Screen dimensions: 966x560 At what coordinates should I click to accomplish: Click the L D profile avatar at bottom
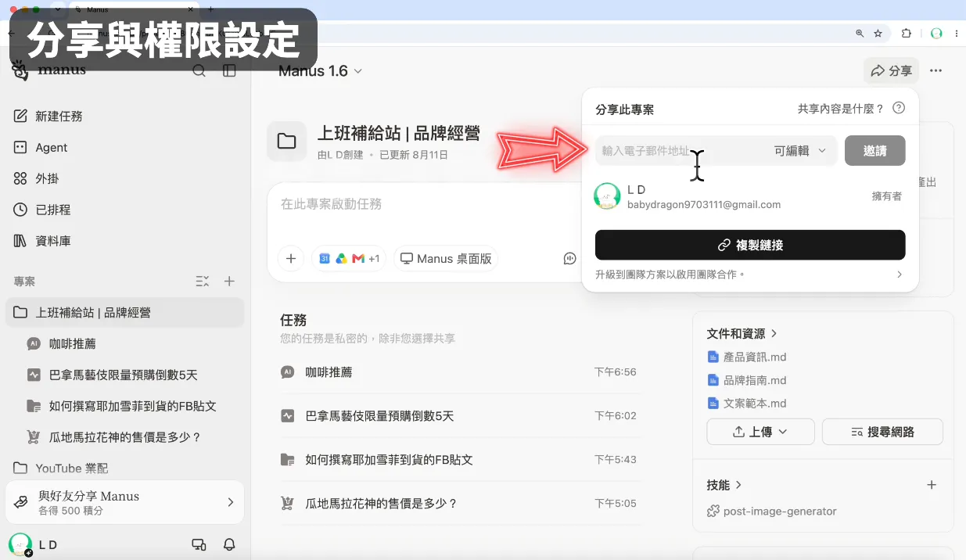pyautogui.click(x=20, y=544)
